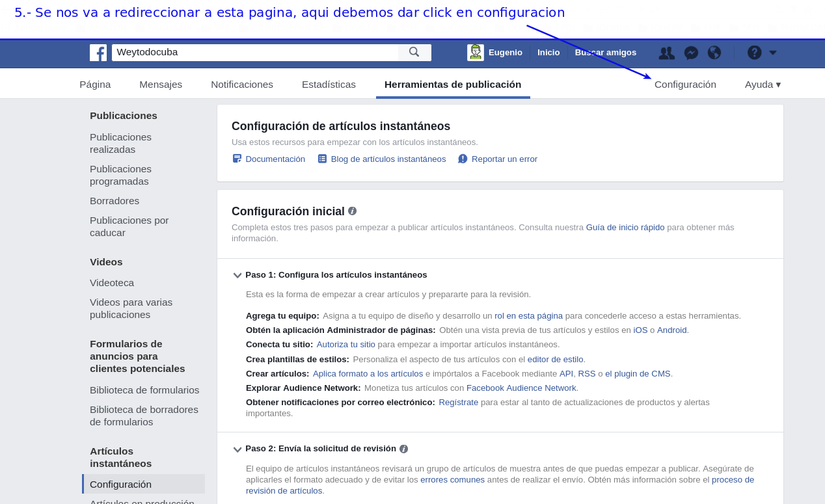Click the Regístrate link
Screen dimensions: 825x504
459,403
